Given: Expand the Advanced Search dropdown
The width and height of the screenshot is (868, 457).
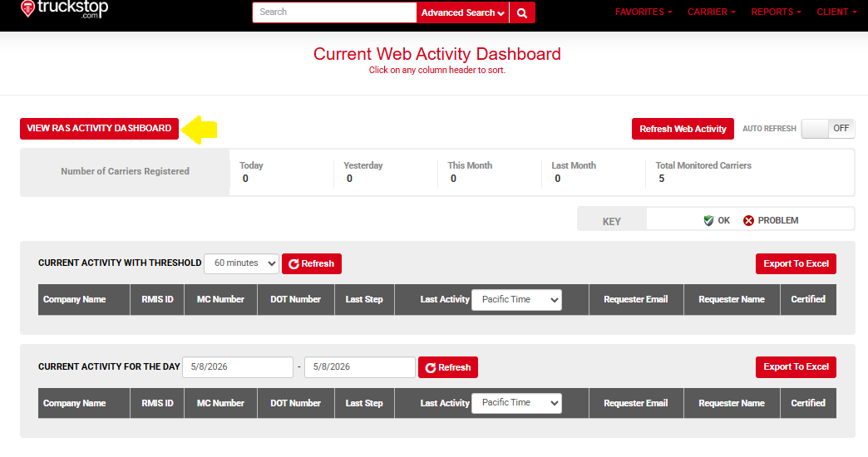Looking at the screenshot, I should [x=462, y=12].
